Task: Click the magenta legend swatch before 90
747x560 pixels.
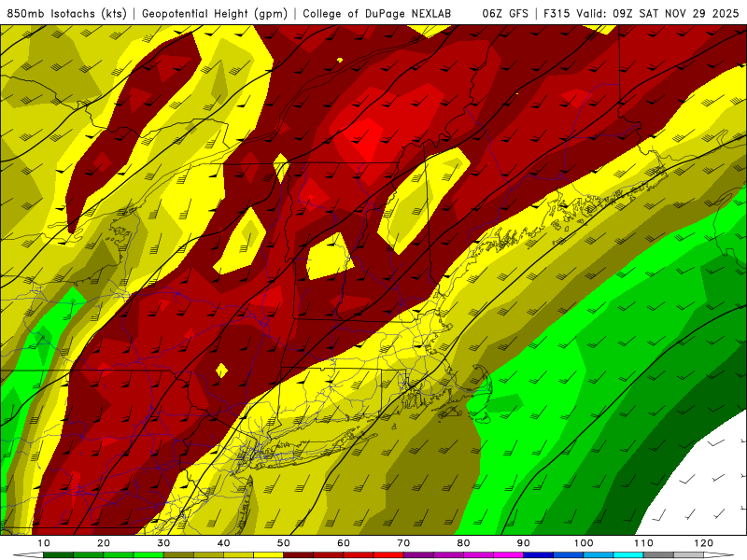Action: click(x=508, y=555)
